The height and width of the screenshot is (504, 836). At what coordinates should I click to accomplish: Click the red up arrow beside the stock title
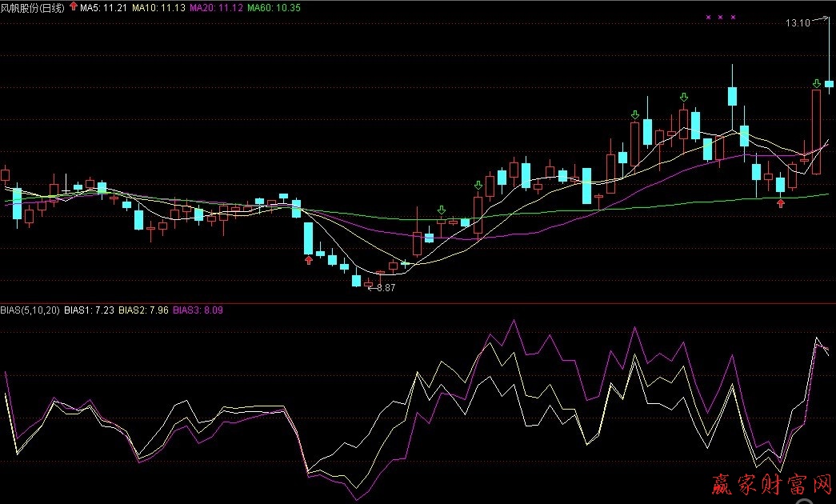(x=74, y=7)
